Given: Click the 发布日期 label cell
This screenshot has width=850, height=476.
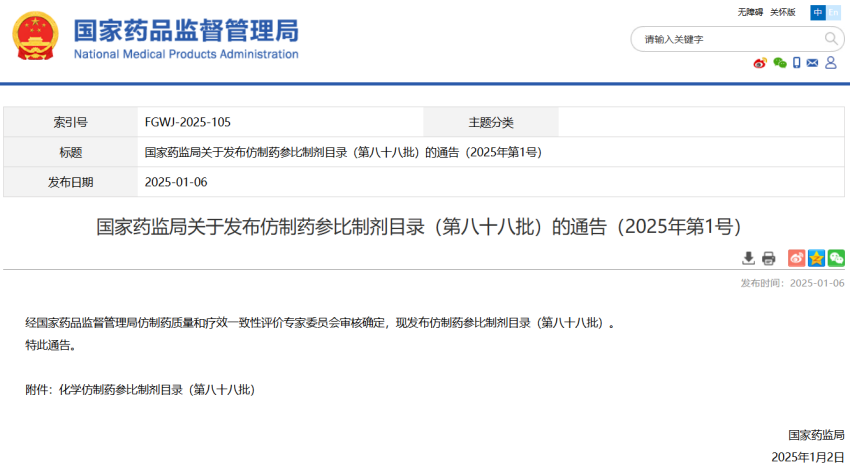Looking at the screenshot, I should tap(70, 182).
